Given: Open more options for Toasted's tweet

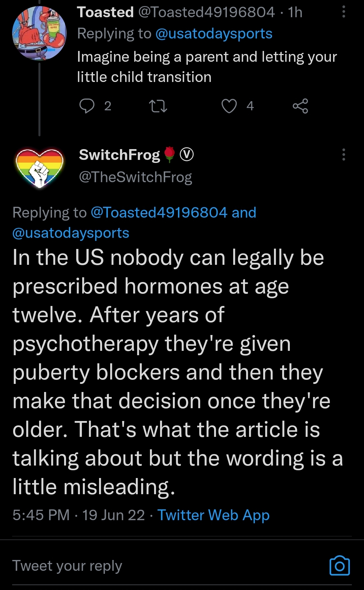Looking at the screenshot, I should [x=343, y=12].
